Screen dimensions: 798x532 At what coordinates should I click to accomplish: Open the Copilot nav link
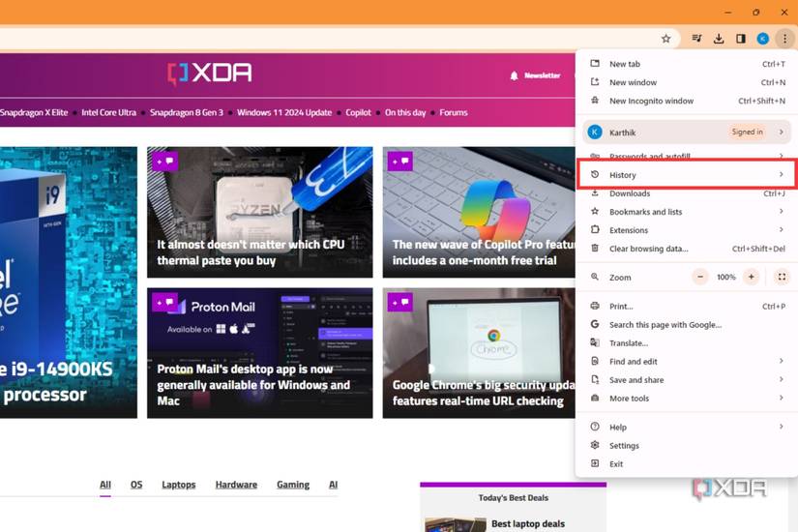pos(358,112)
